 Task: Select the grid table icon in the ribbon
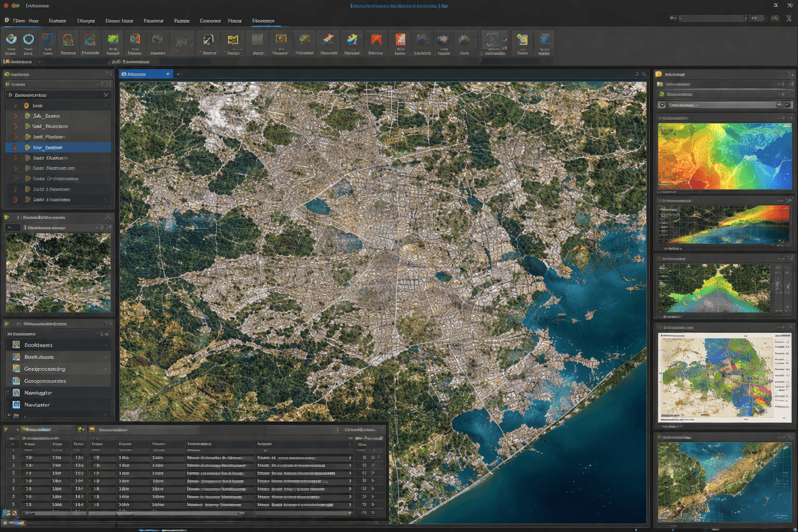click(x=257, y=40)
